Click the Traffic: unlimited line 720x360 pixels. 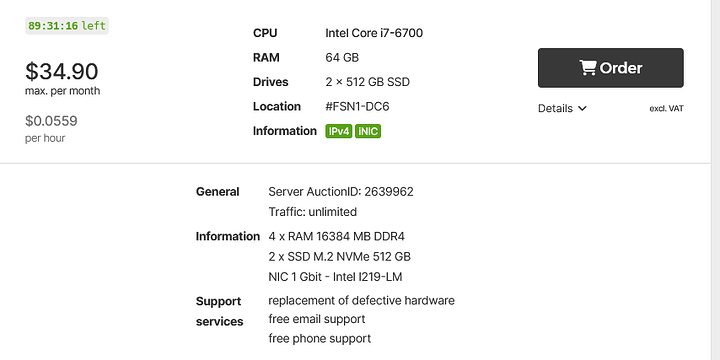pos(312,212)
